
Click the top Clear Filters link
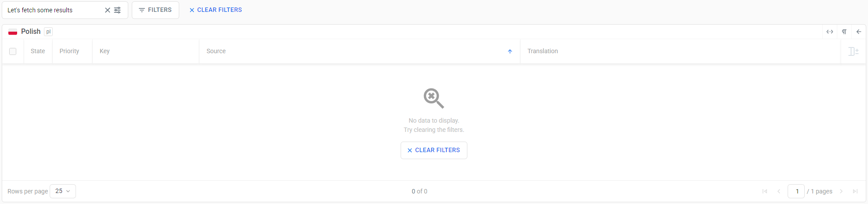pyautogui.click(x=215, y=10)
